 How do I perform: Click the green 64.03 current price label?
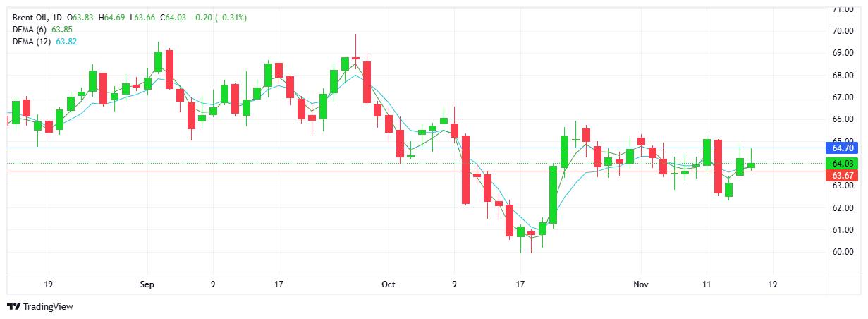(843, 164)
